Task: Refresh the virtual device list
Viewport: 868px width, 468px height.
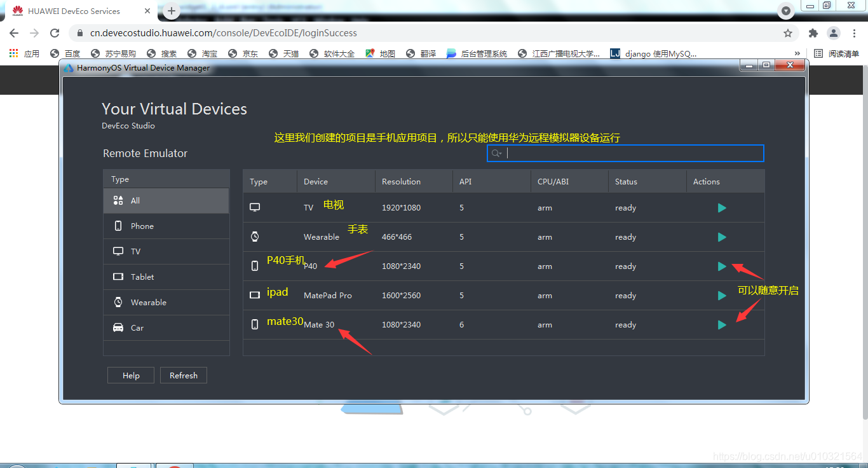Action: click(x=184, y=376)
